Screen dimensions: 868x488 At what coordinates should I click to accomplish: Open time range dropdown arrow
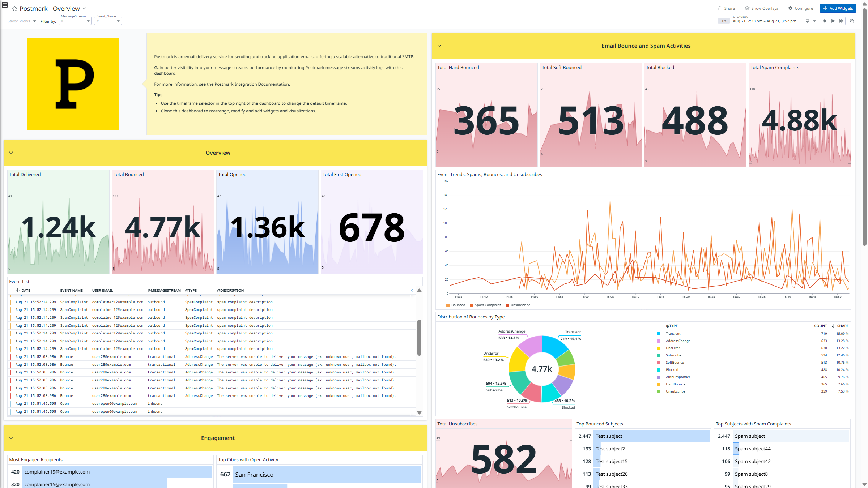(814, 21)
